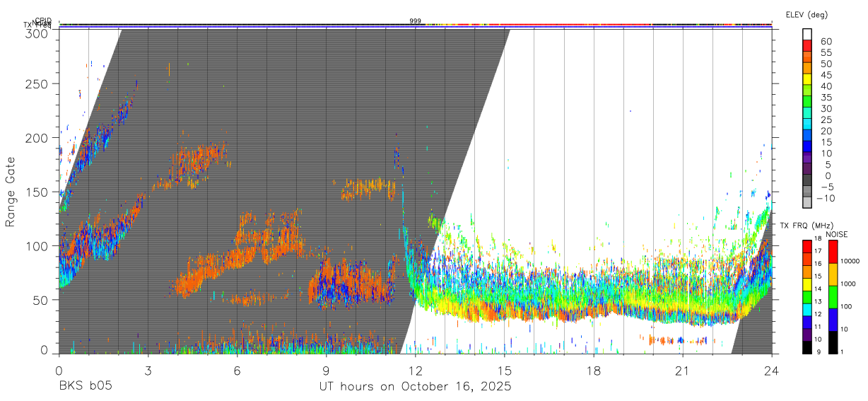
Task: Click the "UT hours on October 16, 2025" label
Action: tap(414, 387)
